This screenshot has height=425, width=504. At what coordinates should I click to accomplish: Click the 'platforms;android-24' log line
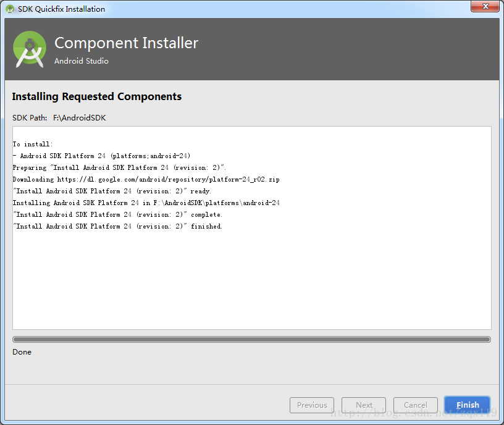101,156
